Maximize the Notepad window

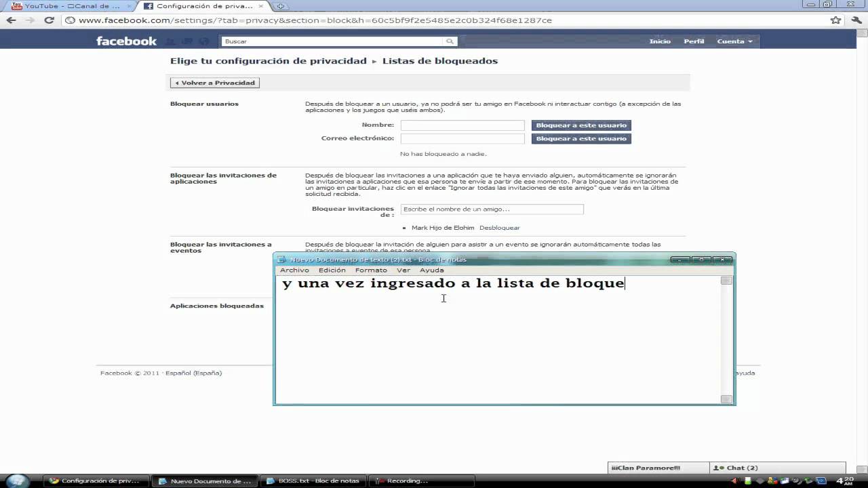[x=701, y=260]
